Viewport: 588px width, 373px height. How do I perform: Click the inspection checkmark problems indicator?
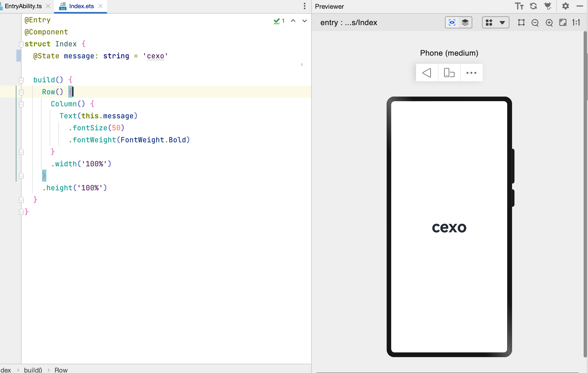click(x=279, y=21)
